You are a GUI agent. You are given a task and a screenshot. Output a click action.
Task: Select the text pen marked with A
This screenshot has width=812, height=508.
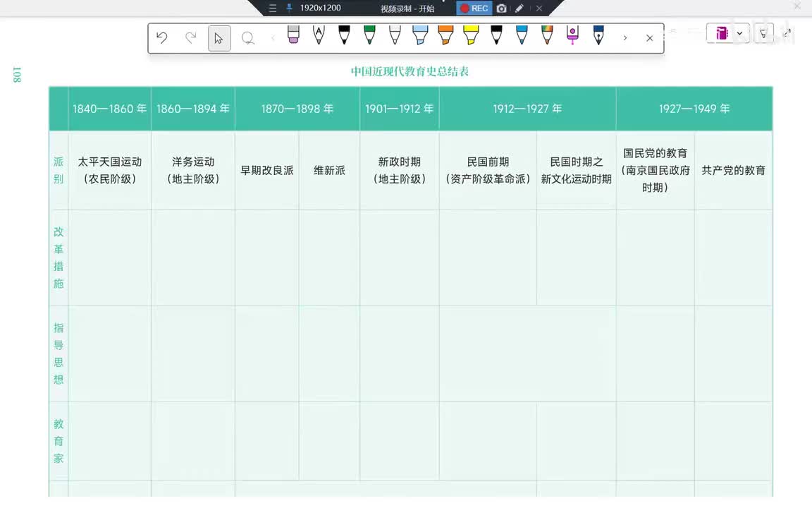[319, 35]
